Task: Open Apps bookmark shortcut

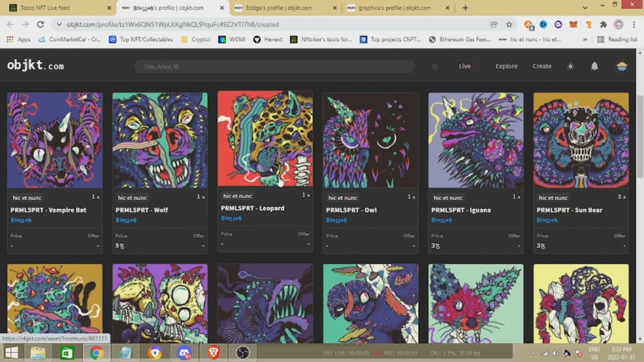Action: [x=19, y=39]
